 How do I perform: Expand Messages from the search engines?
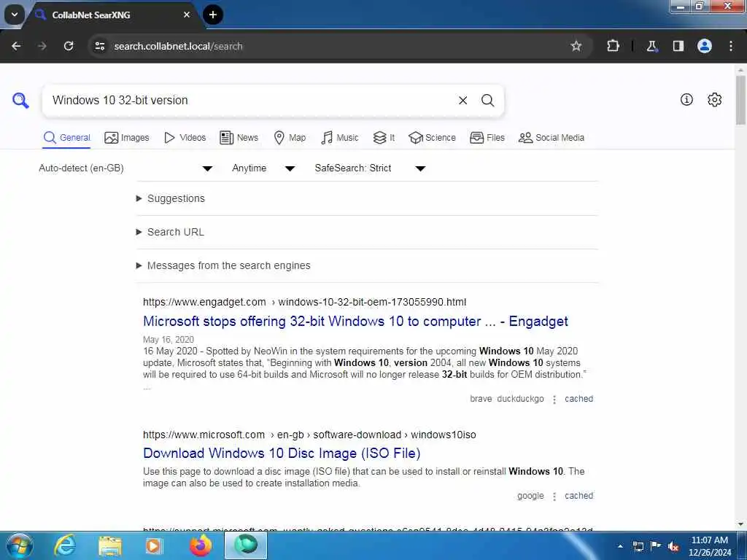pos(223,265)
